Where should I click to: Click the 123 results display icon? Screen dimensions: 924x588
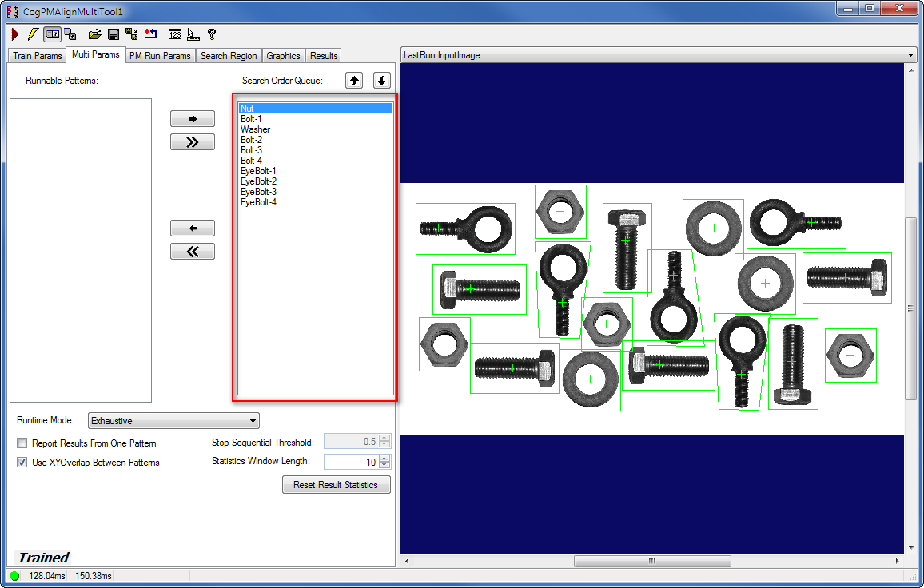point(175,34)
